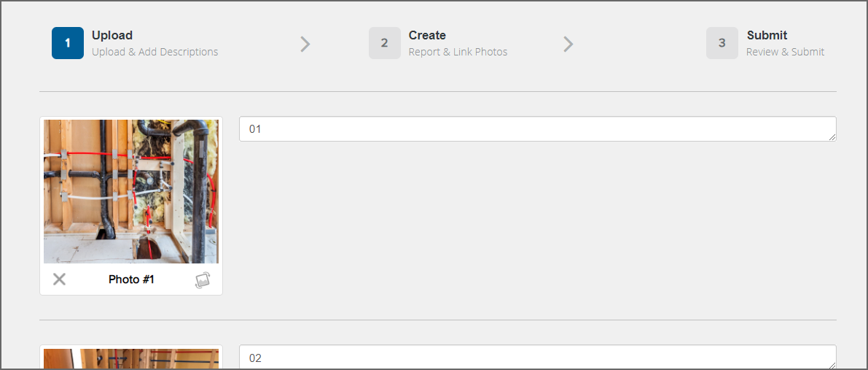Click the Review & Submit subtitle

[x=786, y=52]
